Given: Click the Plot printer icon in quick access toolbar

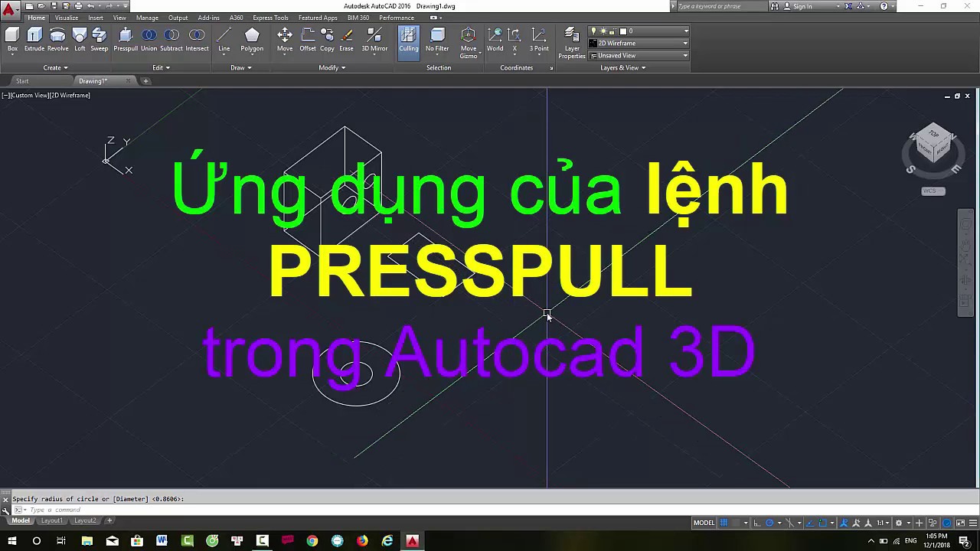Looking at the screenshot, I should (78, 6).
